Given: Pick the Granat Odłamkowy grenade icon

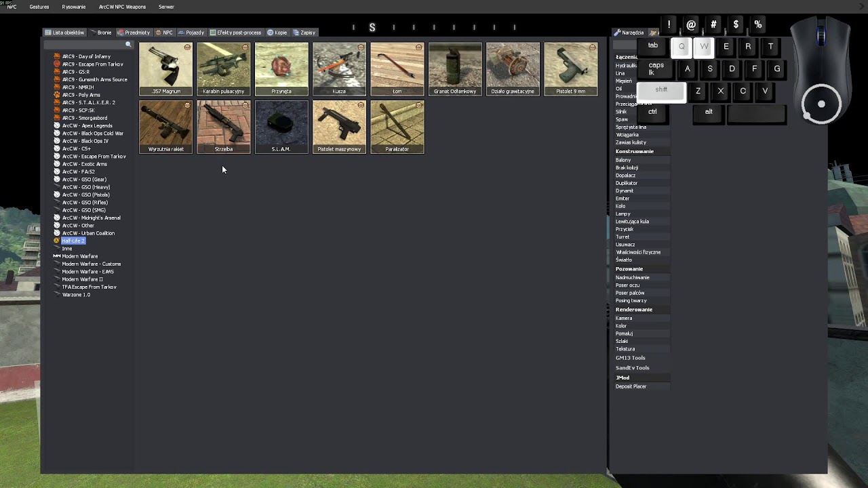Looking at the screenshot, I should click(455, 69).
